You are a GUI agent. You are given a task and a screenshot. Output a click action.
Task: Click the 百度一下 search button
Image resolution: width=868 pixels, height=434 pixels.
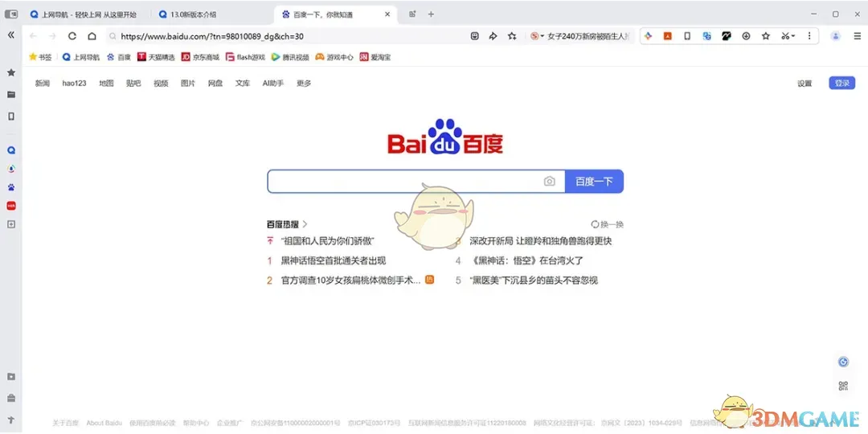coord(594,182)
